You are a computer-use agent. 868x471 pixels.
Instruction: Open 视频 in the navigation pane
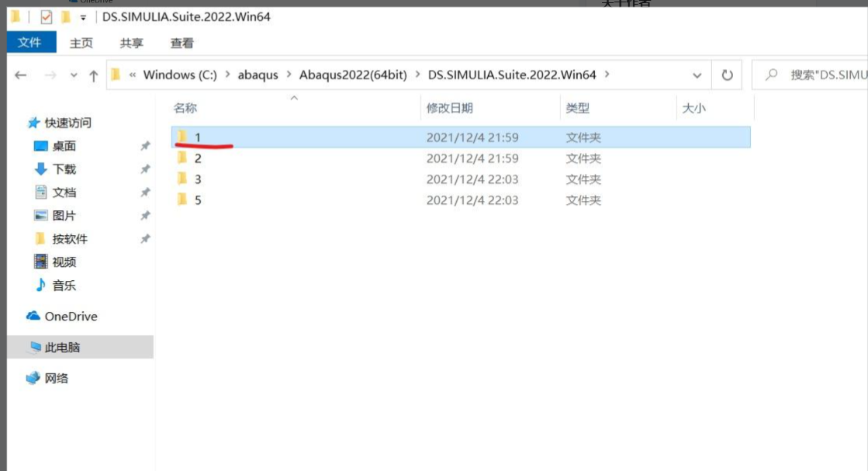click(x=64, y=262)
